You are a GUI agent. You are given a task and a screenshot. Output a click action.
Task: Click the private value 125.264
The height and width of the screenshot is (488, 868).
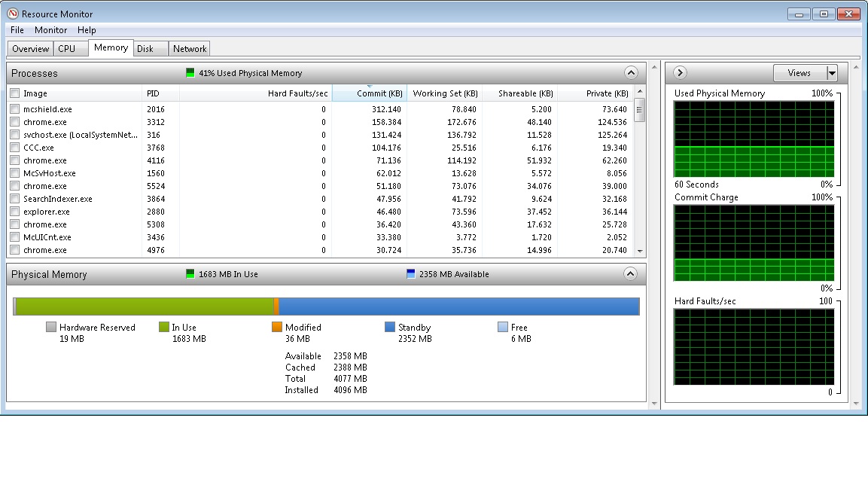(612, 135)
